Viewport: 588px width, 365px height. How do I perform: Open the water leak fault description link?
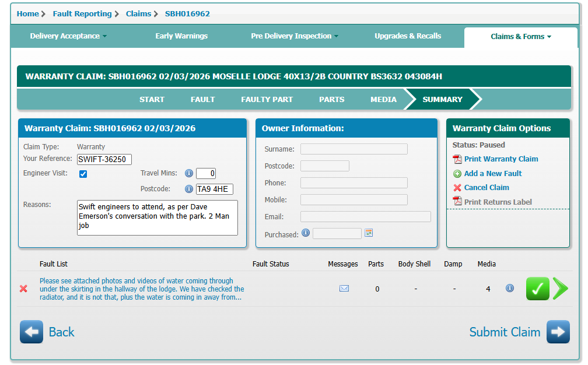click(x=142, y=289)
